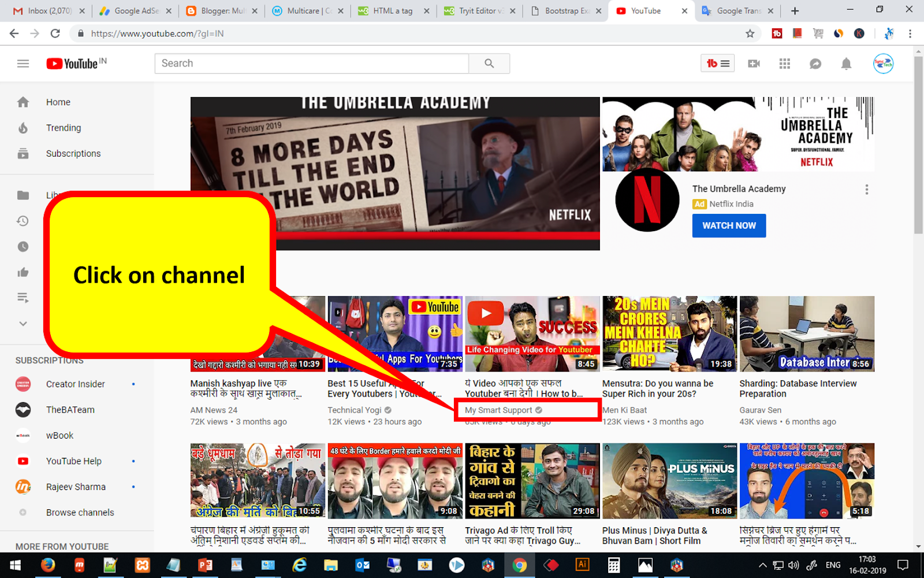The height and width of the screenshot is (578, 924).
Task: Switch to the Blogger tab
Action: [x=222, y=11]
